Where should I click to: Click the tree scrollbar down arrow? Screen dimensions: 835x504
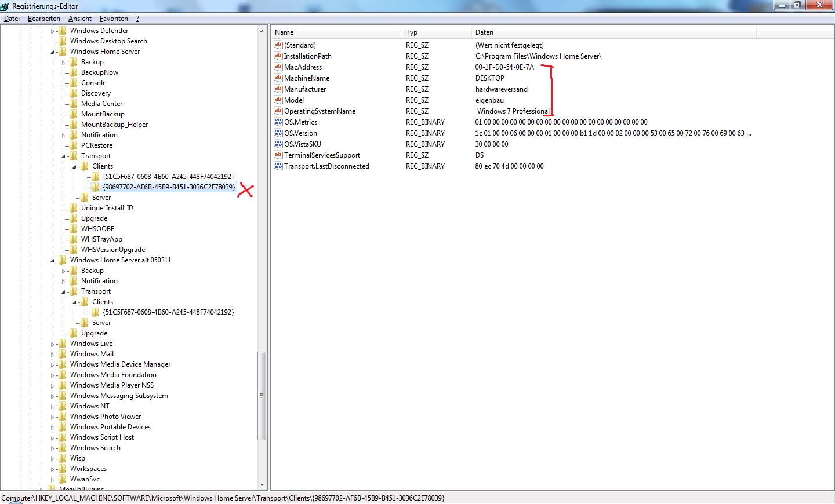[x=262, y=485]
